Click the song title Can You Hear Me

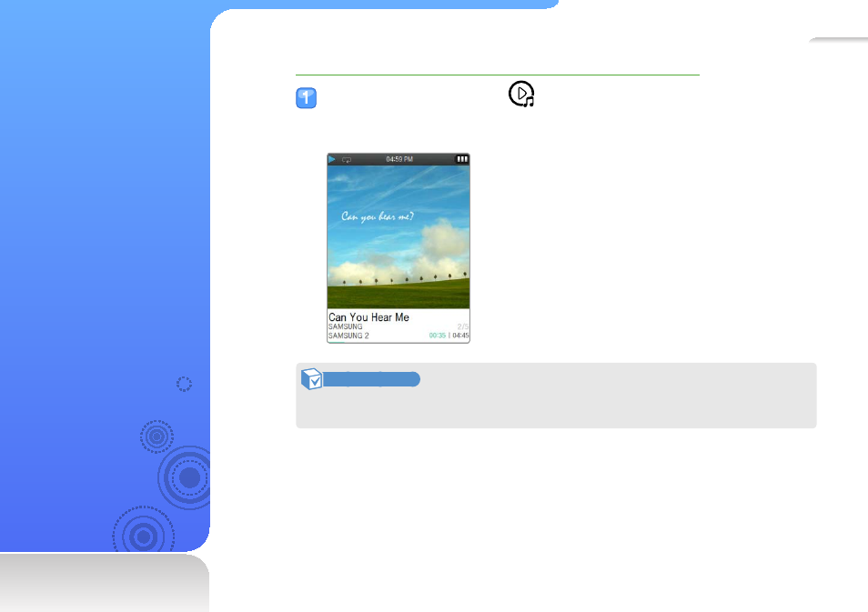pyautogui.click(x=368, y=317)
